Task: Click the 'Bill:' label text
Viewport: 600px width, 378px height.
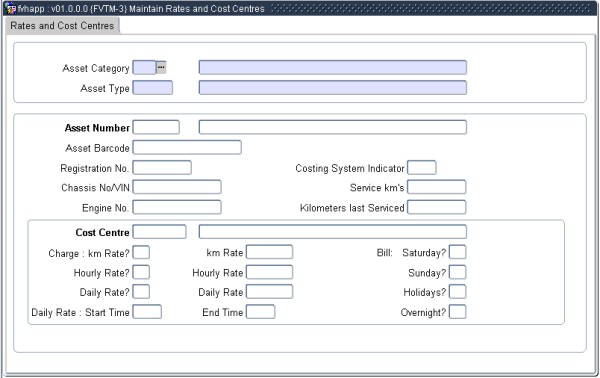Action: pos(385,253)
